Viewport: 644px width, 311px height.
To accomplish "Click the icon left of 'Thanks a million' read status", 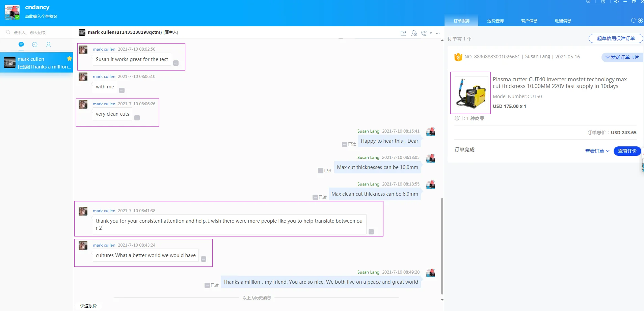I will 207,285.
